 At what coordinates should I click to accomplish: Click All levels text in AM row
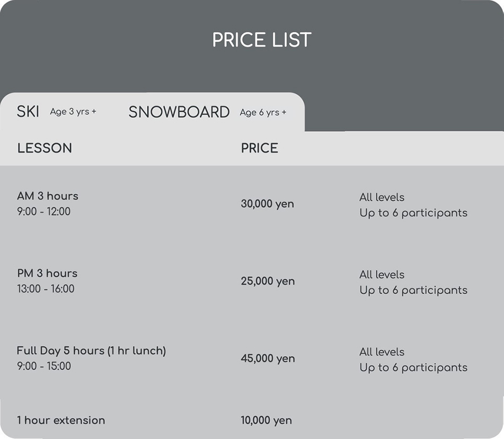(382, 197)
